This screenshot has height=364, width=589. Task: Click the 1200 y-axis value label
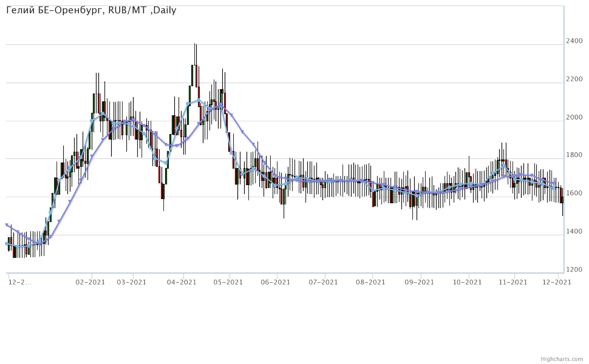[x=575, y=270]
